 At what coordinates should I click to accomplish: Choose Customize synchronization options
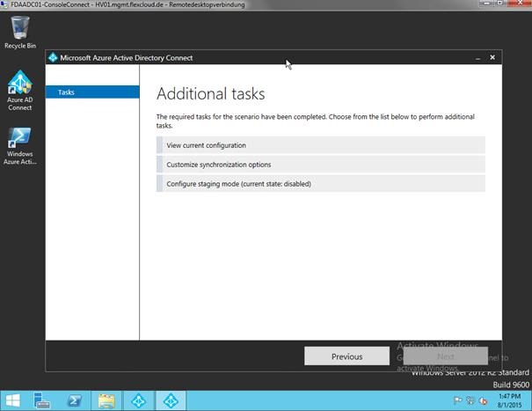[321, 165]
